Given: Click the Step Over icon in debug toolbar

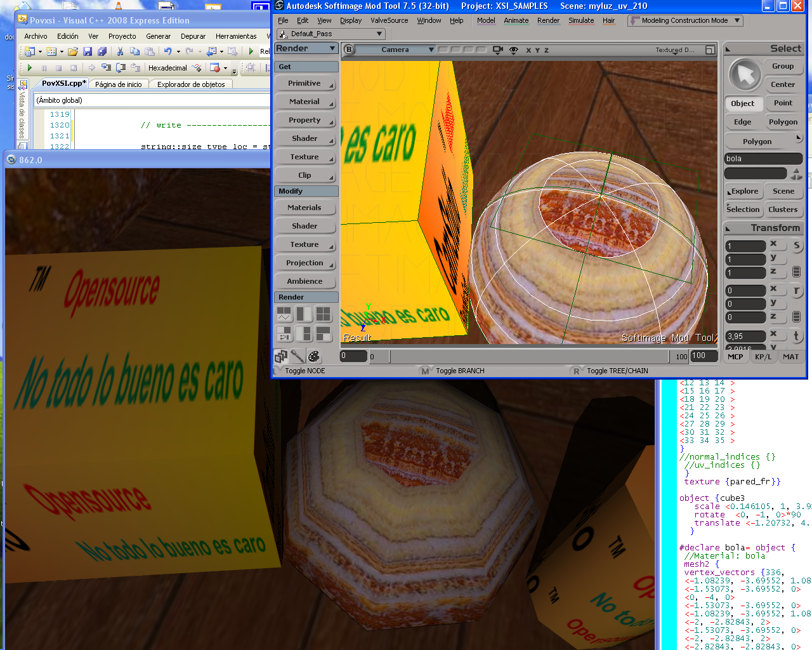Looking at the screenshot, I should [x=121, y=67].
